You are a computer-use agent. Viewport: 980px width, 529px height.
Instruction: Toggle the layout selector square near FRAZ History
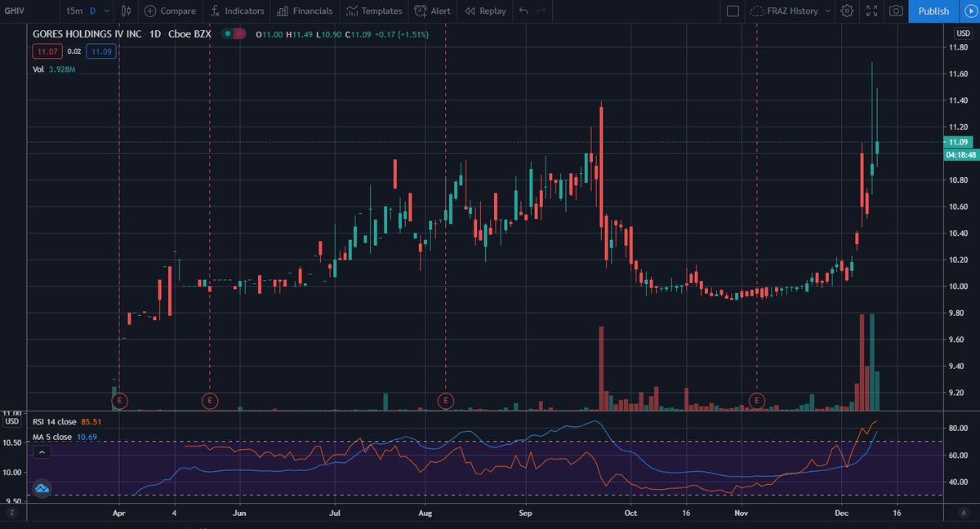tap(734, 11)
